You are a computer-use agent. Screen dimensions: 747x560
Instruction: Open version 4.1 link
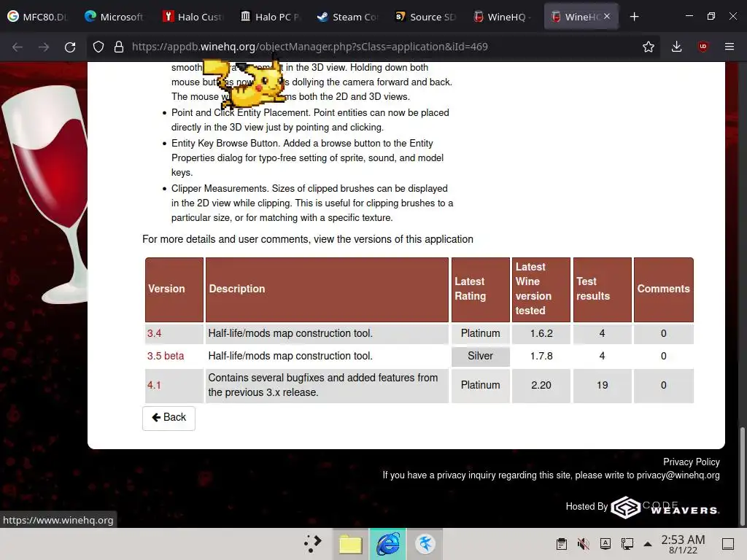tap(154, 385)
